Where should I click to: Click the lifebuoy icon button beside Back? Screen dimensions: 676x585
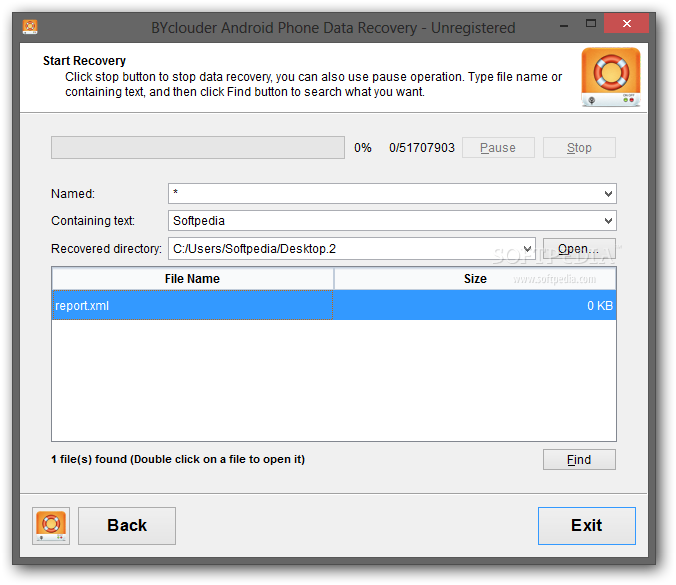(51, 526)
